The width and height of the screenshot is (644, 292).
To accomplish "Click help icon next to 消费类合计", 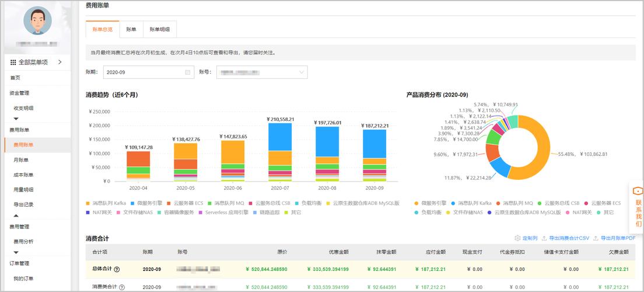I will click(121, 287).
